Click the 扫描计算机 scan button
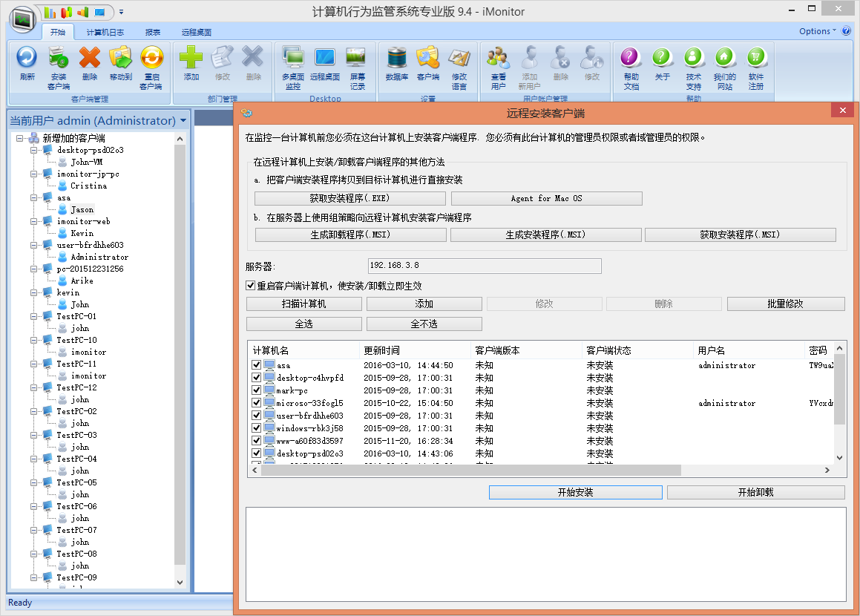860x616 pixels. [303, 304]
